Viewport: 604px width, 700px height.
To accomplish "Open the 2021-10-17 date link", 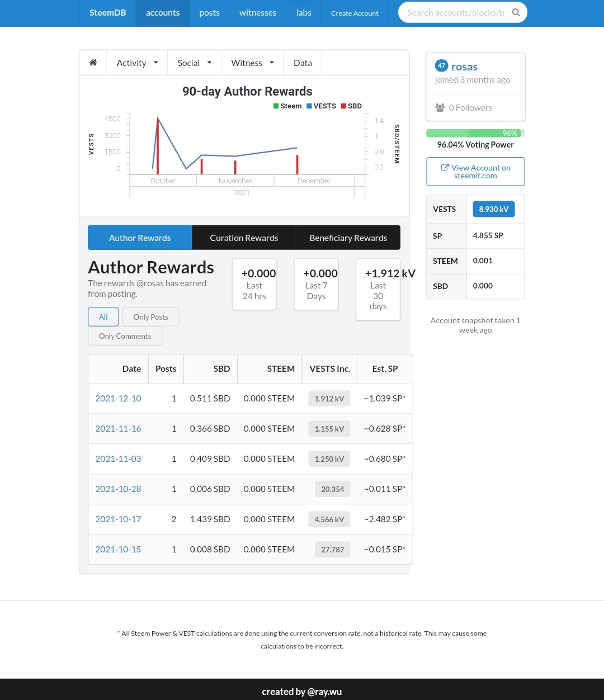I will click(x=118, y=519).
